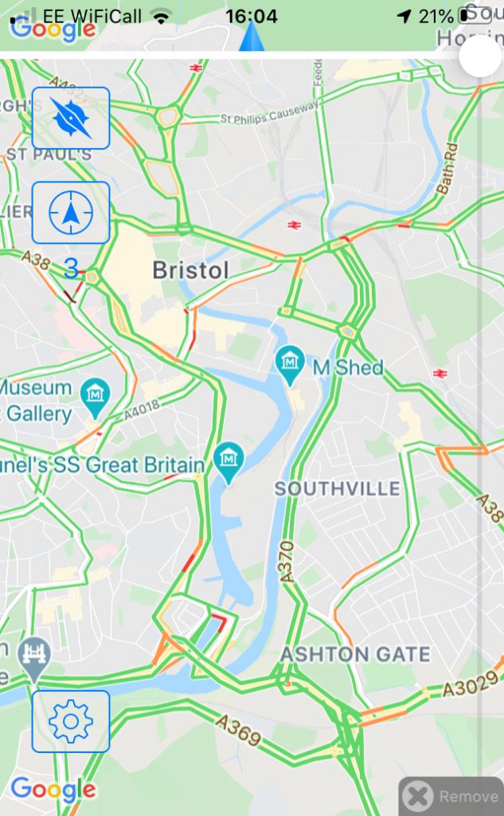
Task: Open settings with the gear button
Action: click(71, 721)
